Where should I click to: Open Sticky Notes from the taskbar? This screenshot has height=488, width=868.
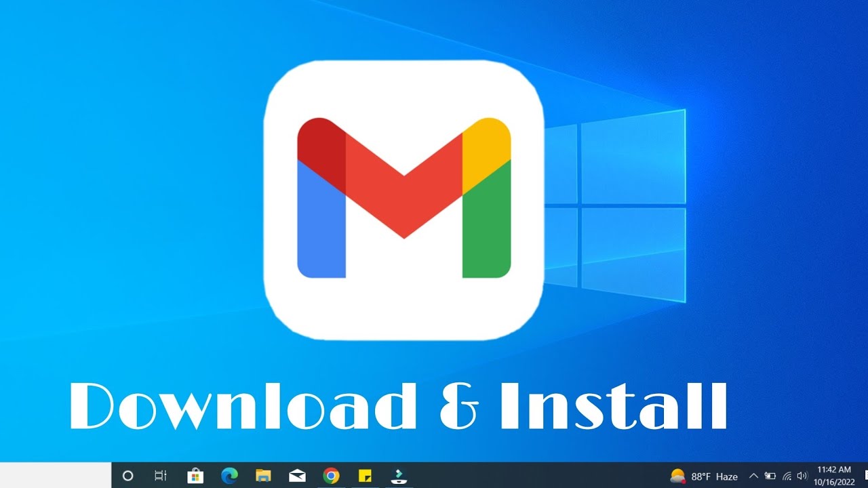(365, 476)
